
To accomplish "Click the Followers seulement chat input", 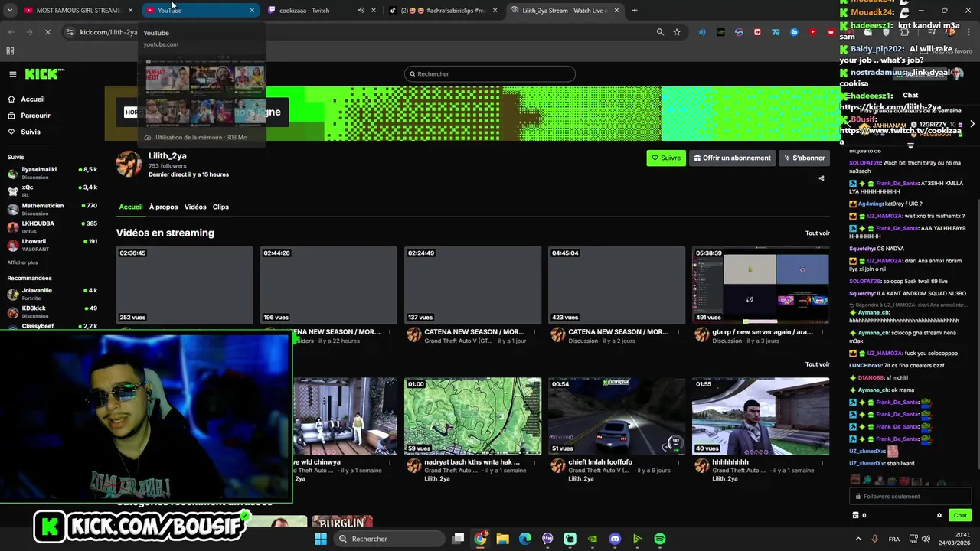I will coord(910,497).
